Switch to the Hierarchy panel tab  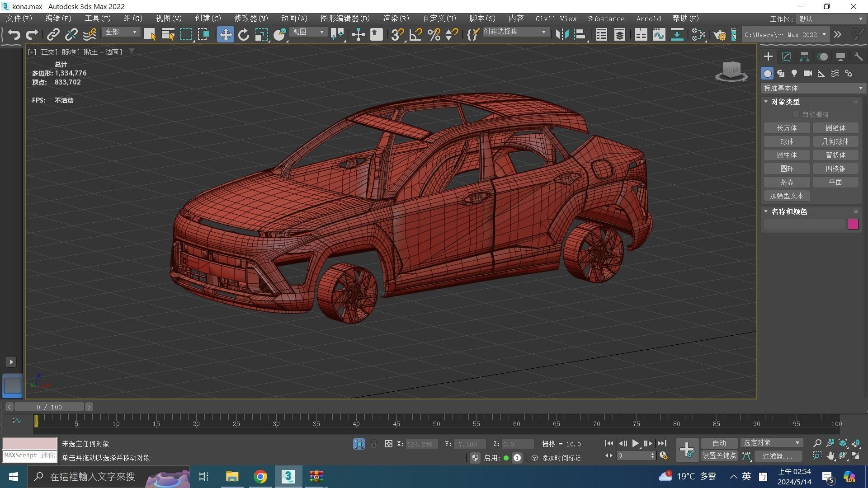804,56
